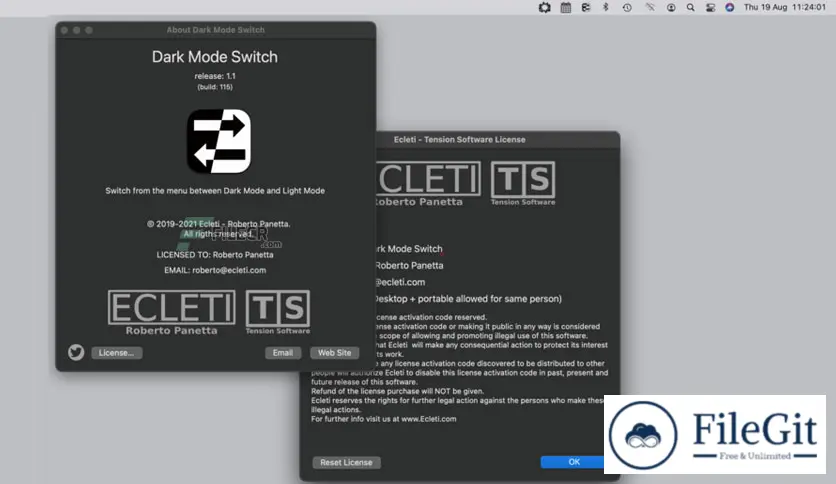Click the Dark Mode Switch heading text
This screenshot has width=836, height=484.
coord(215,57)
